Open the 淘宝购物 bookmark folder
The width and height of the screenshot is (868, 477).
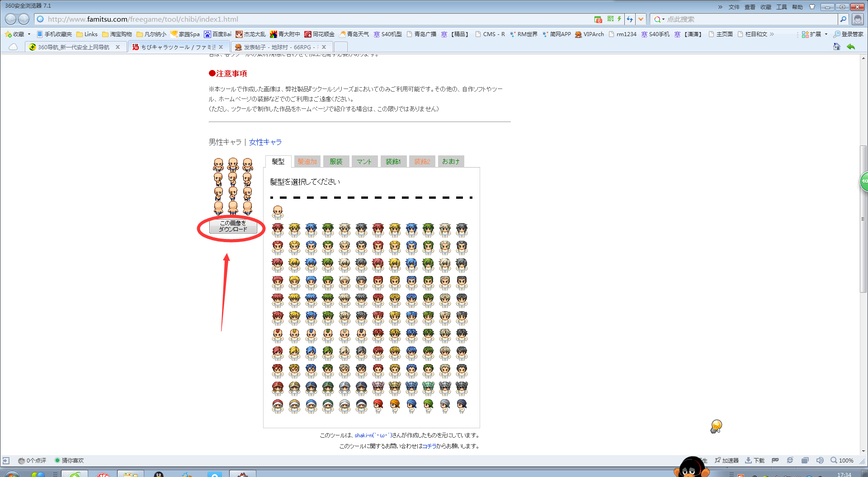pyautogui.click(x=117, y=34)
